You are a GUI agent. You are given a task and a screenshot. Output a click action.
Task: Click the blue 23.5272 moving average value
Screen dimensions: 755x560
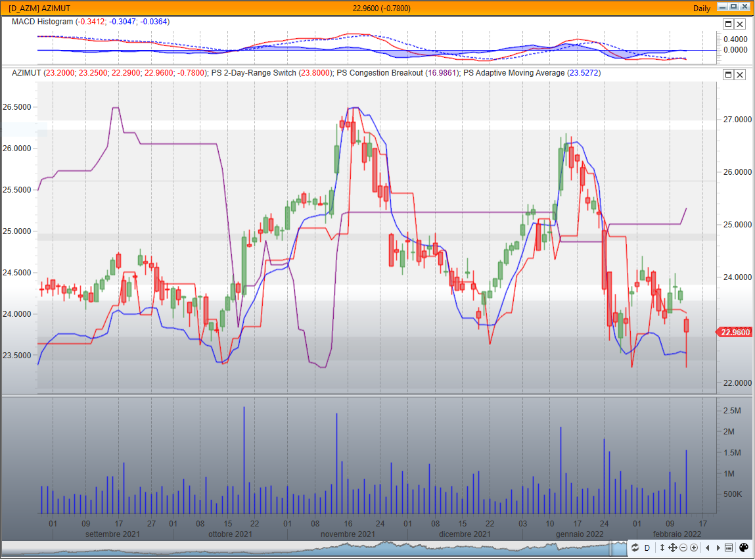pos(583,73)
